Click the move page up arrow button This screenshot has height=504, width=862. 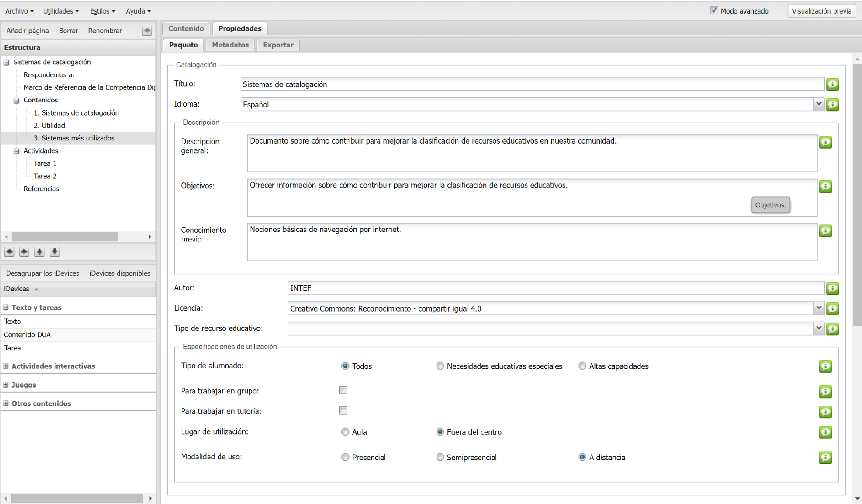tap(39, 252)
